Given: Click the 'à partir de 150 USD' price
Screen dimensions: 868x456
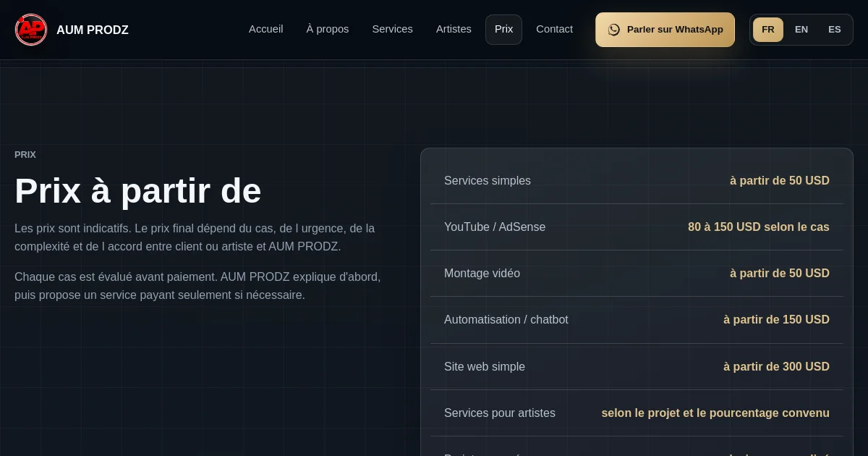Looking at the screenshot, I should point(776,320).
